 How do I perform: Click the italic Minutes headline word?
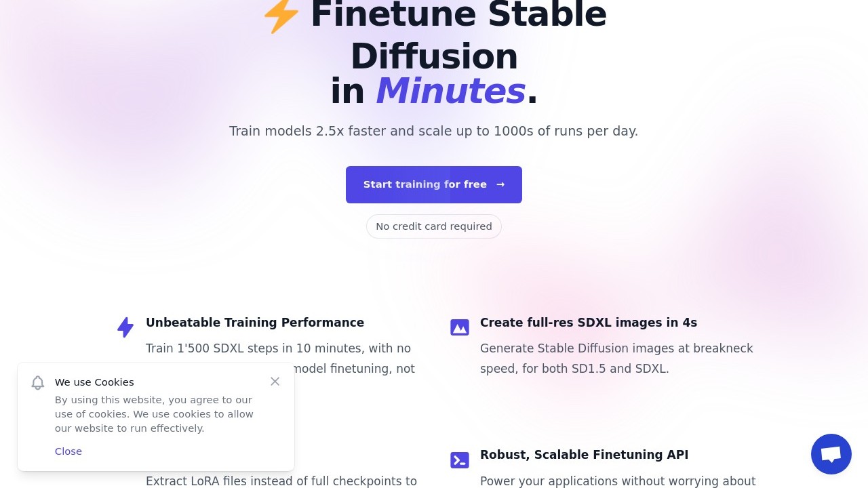(x=450, y=91)
